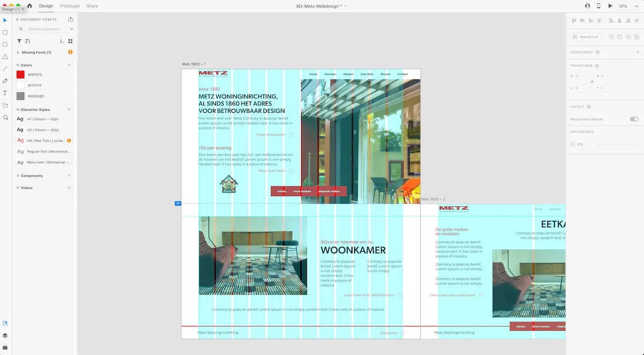The width and height of the screenshot is (644, 355).
Task: Click the opacity slider handle
Action: point(594,144)
